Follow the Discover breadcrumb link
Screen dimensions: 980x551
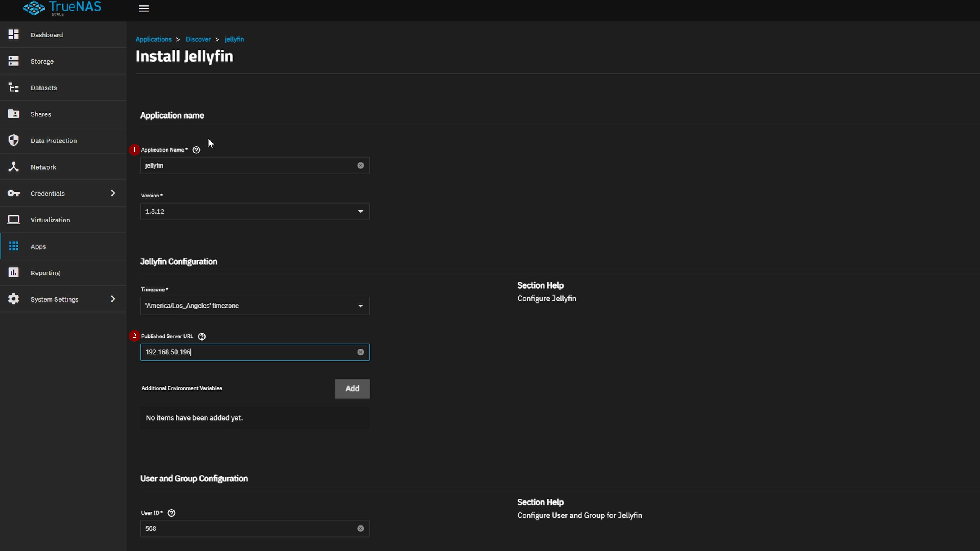(x=198, y=39)
